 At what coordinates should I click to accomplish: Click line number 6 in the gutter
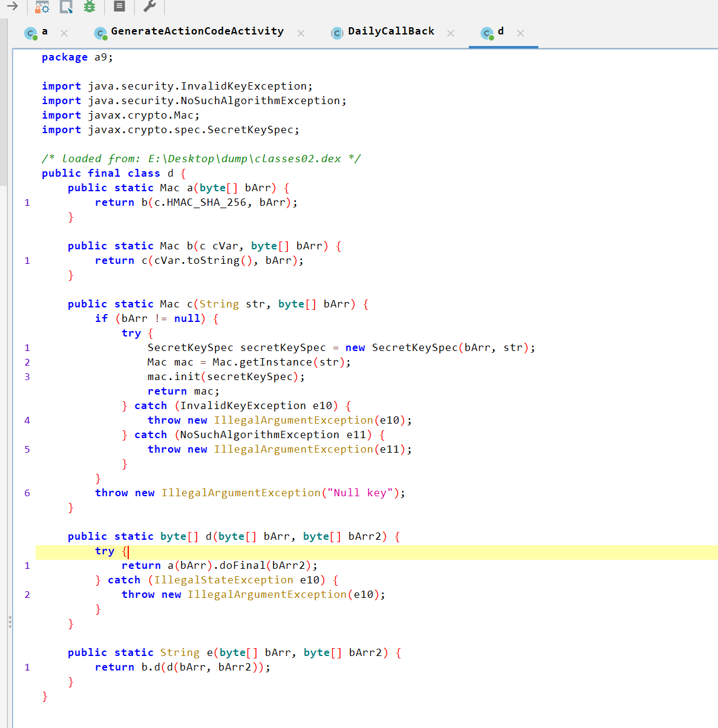[27, 493]
